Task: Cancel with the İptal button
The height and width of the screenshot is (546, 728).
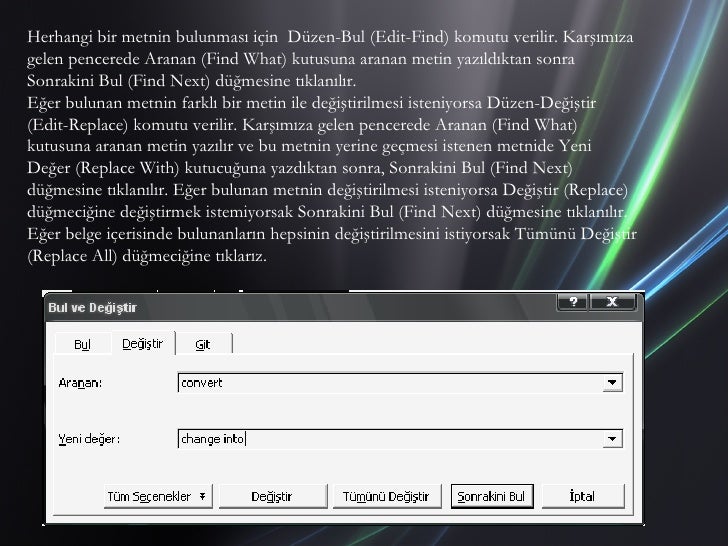Action: coord(583,496)
